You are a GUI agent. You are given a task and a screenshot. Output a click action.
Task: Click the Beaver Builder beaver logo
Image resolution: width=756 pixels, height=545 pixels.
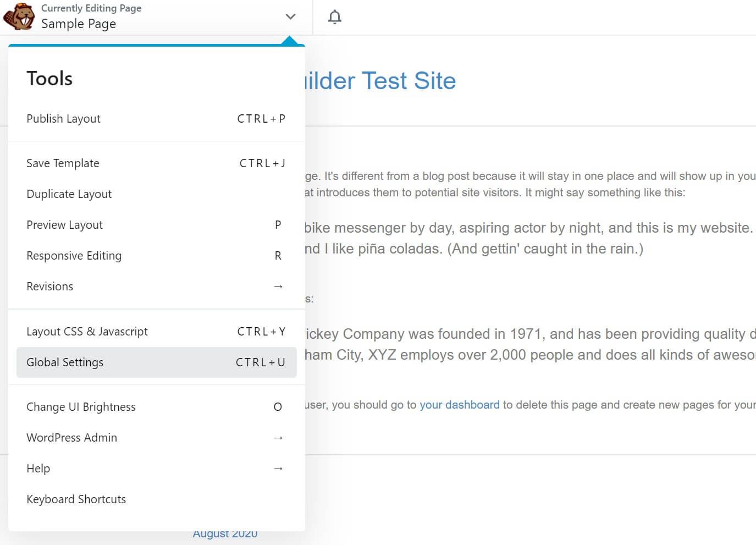(x=18, y=16)
